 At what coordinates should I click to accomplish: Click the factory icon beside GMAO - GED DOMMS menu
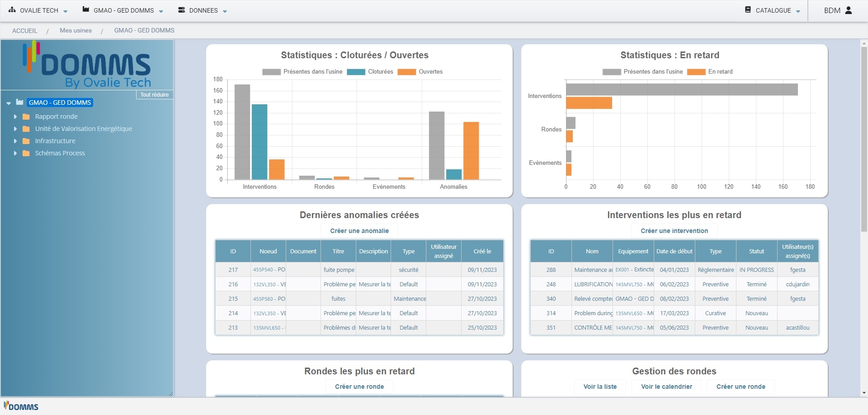pos(86,10)
